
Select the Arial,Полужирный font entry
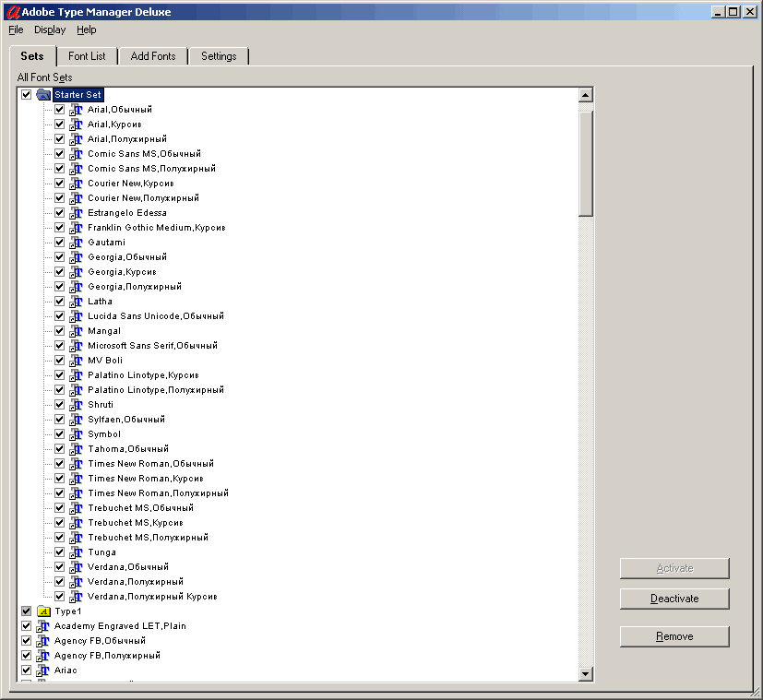pyautogui.click(x=127, y=139)
